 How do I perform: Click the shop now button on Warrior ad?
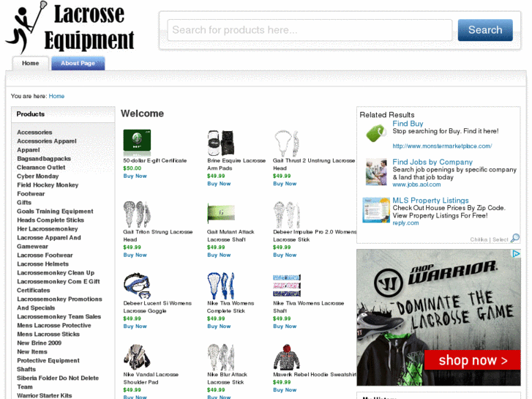point(472,360)
